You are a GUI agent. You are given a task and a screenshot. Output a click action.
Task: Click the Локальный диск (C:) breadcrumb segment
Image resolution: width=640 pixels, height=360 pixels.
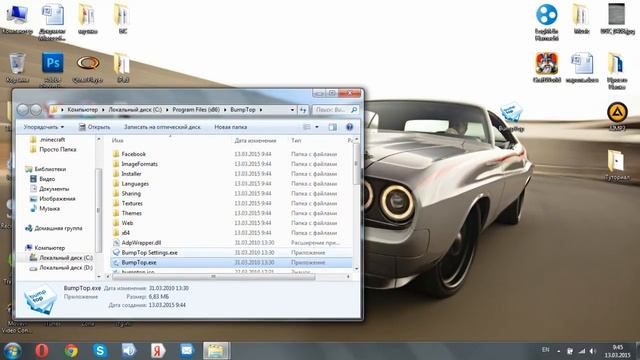click(135, 110)
